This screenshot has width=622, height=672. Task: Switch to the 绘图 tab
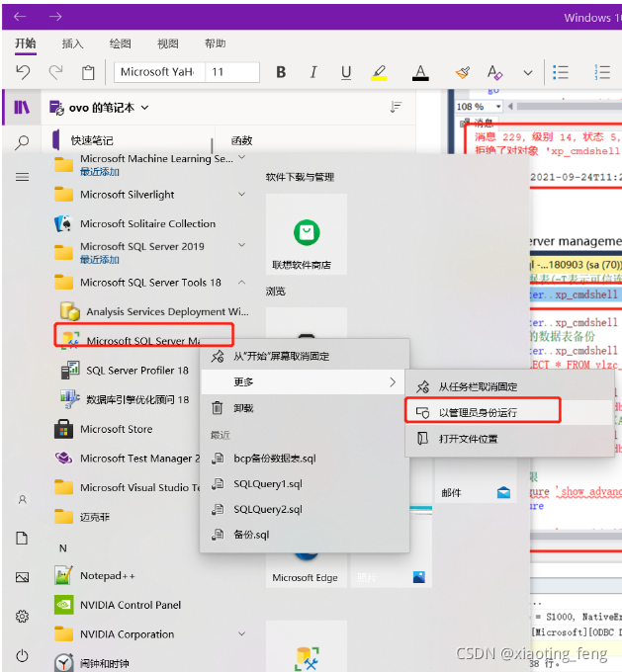(x=120, y=43)
